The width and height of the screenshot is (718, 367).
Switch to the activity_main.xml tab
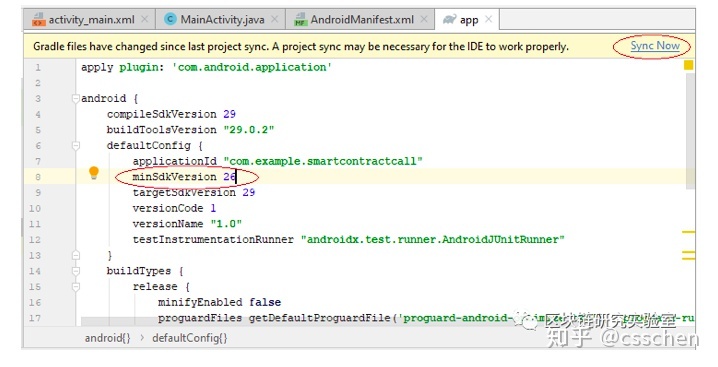point(91,20)
